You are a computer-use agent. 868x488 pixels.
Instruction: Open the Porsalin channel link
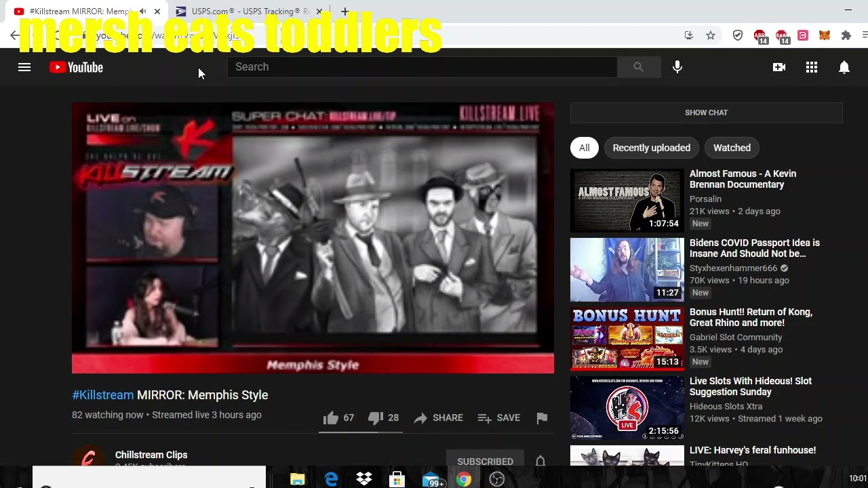pos(705,199)
